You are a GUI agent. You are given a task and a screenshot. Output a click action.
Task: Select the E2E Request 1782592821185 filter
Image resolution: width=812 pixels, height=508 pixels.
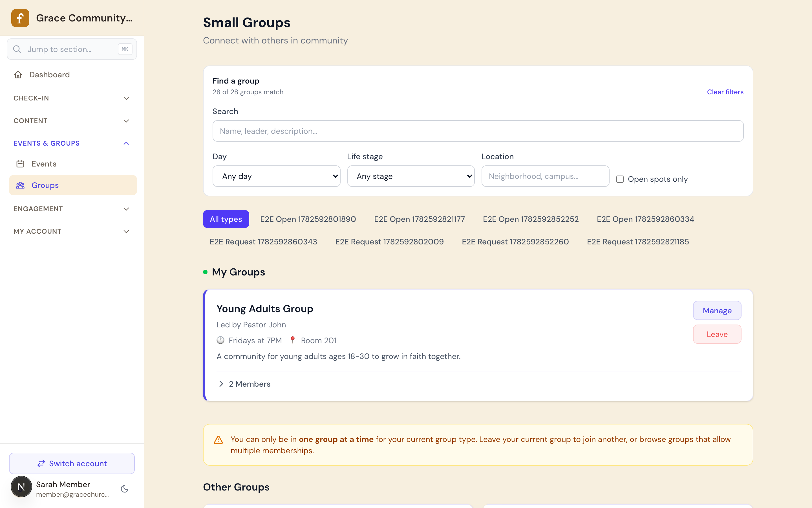pyautogui.click(x=638, y=242)
